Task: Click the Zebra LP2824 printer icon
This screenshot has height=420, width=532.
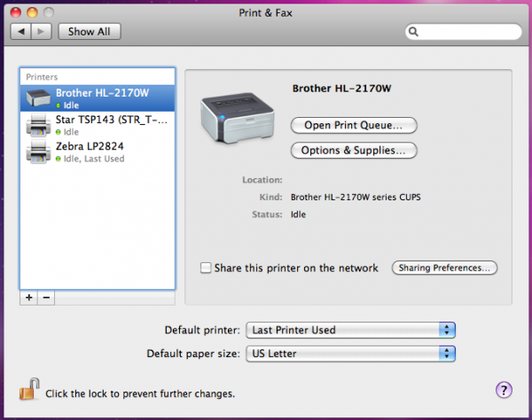Action: (38, 152)
